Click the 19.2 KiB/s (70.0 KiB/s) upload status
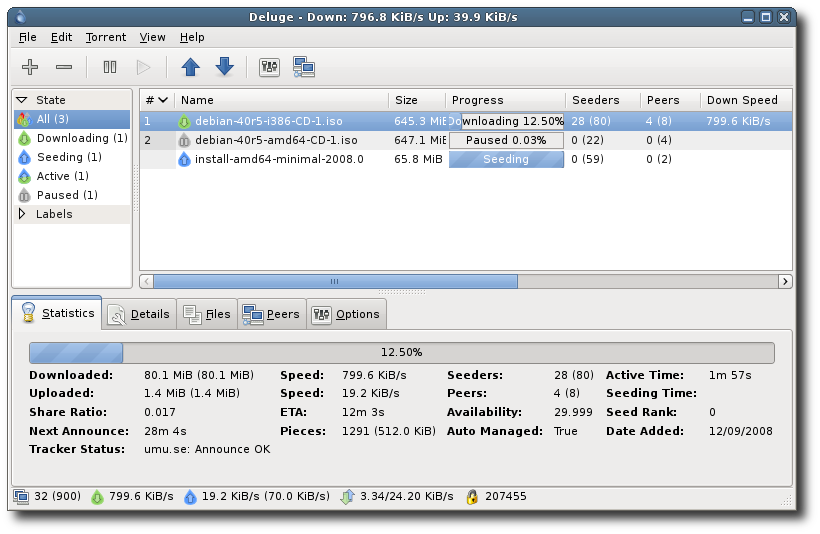The width and height of the screenshot is (820, 534). 266,496
